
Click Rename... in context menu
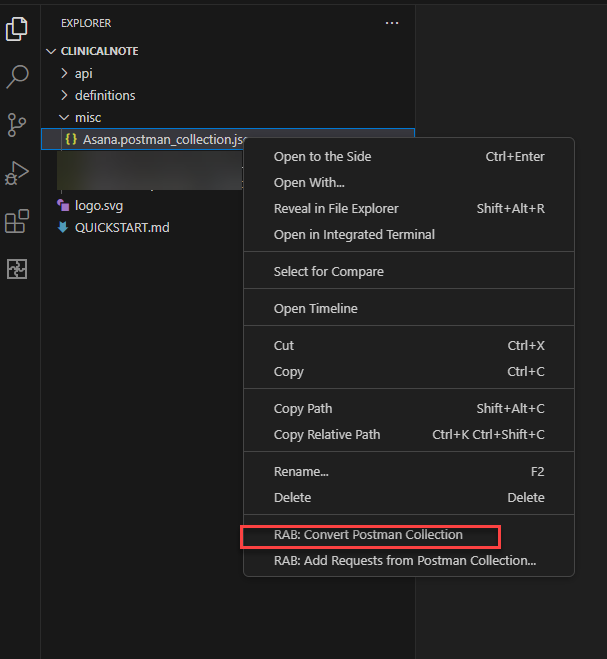tap(301, 471)
